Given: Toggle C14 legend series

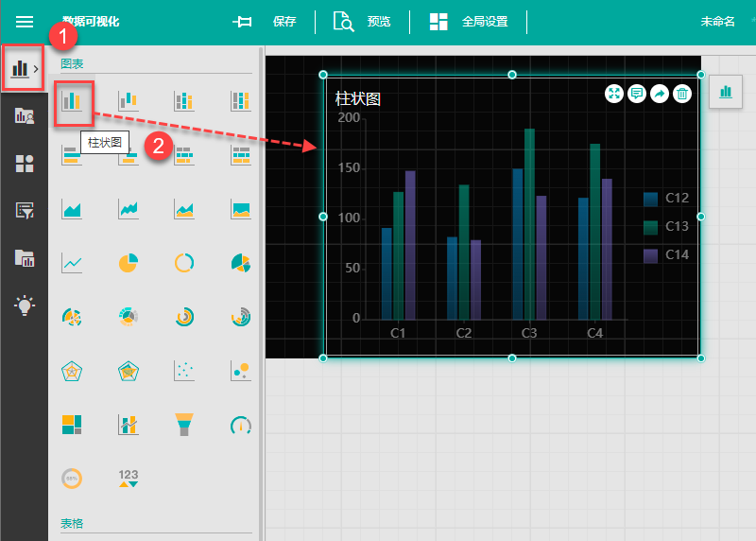Looking at the screenshot, I should pyautogui.click(x=666, y=255).
